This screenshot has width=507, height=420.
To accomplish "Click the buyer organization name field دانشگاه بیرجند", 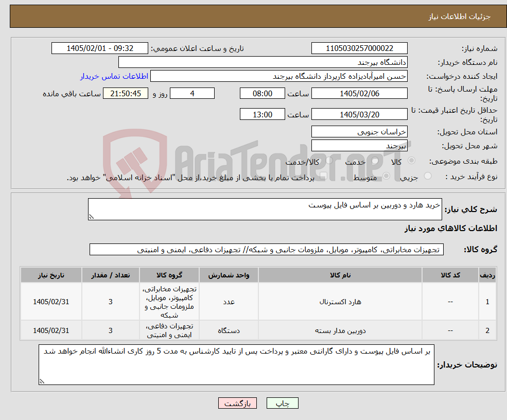I will pyautogui.click(x=263, y=62).
